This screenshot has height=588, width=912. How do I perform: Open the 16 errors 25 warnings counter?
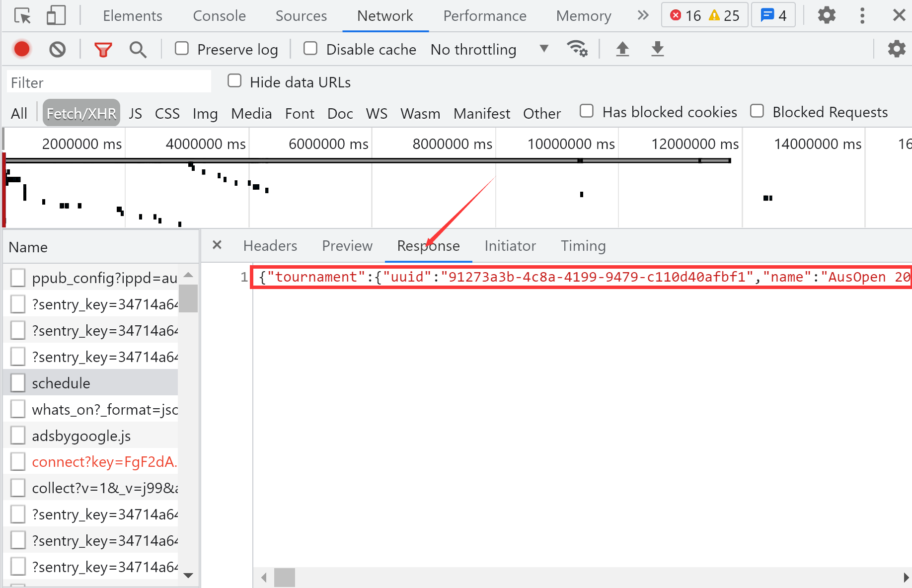coord(704,16)
